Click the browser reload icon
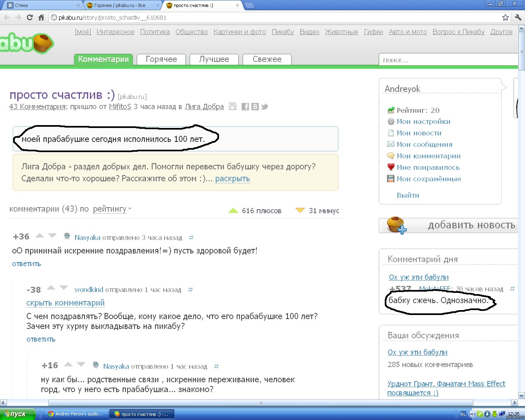Viewport: 525px width, 420px height. coord(30,18)
